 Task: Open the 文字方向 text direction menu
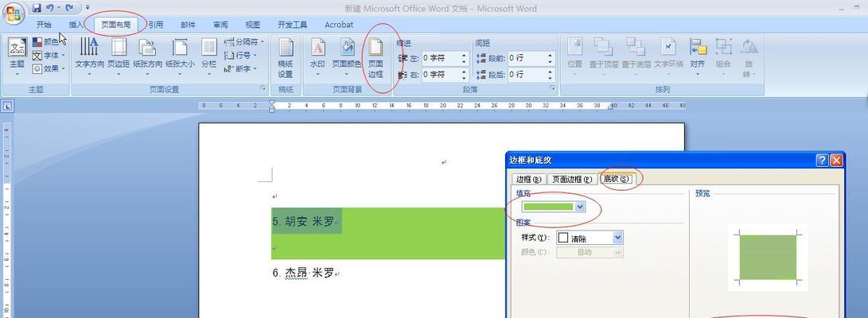(89, 56)
